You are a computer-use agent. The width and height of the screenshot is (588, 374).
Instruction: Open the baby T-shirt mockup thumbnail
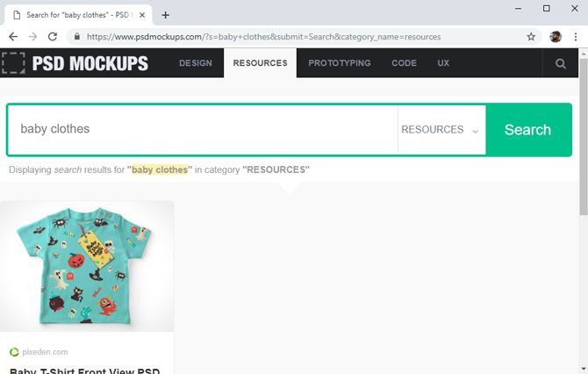pyautogui.click(x=87, y=266)
